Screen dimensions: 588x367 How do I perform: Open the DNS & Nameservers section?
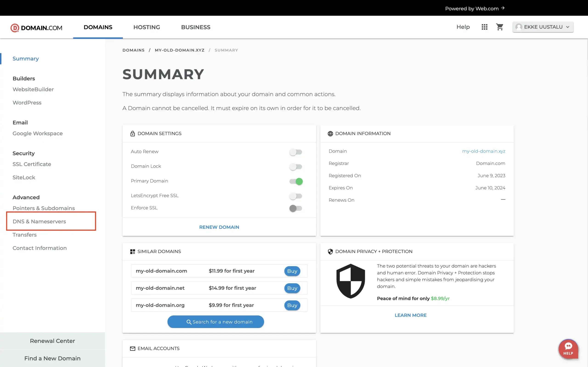[x=39, y=221]
